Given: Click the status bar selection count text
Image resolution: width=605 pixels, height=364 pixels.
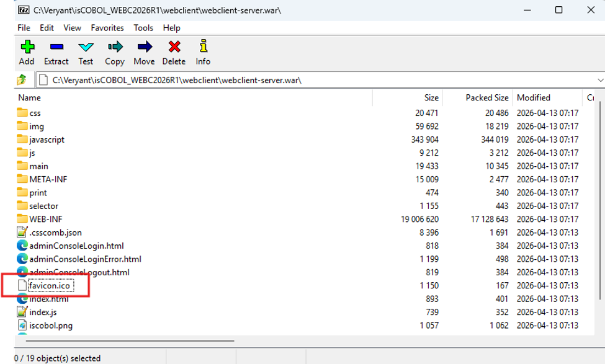Looking at the screenshot, I should (58, 358).
